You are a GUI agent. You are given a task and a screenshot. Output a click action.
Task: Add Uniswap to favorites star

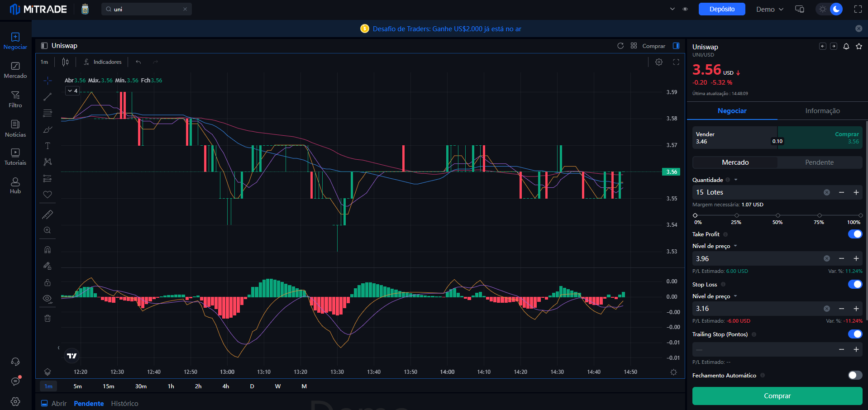859,46
